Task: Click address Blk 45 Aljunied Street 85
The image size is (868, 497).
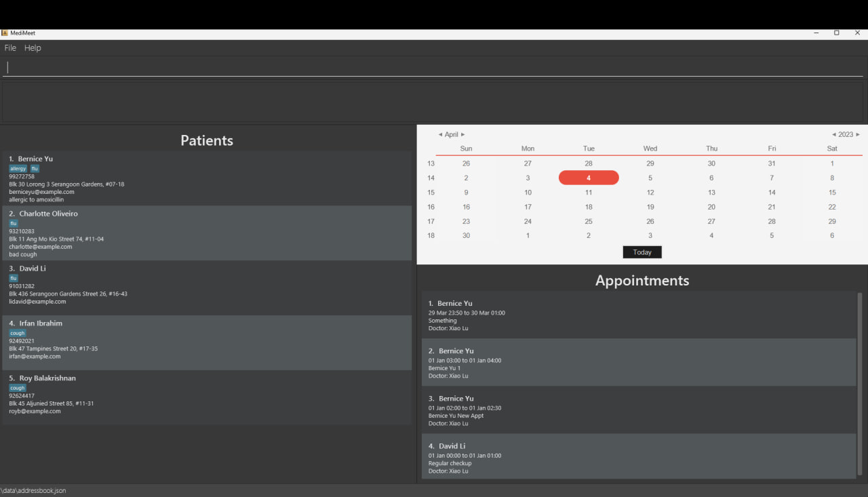Action: 51,403
